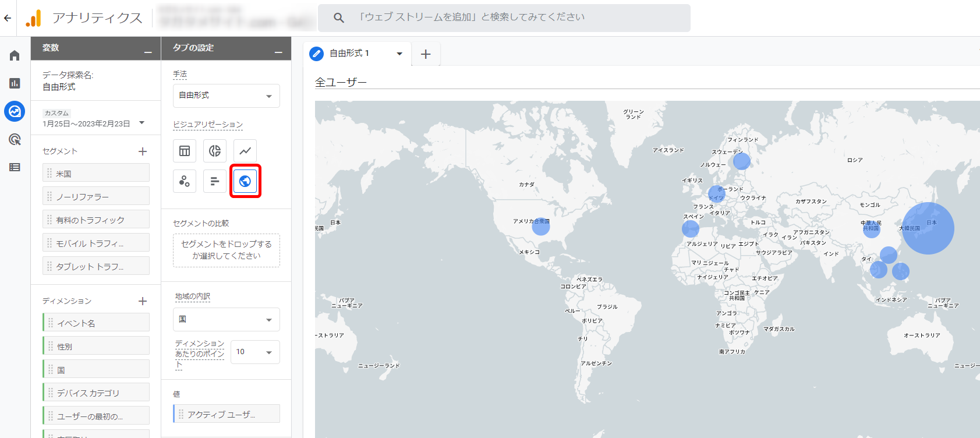980x438 pixels.
Task: Click the ユーザーの最初の dimension
Action: [x=96, y=416]
